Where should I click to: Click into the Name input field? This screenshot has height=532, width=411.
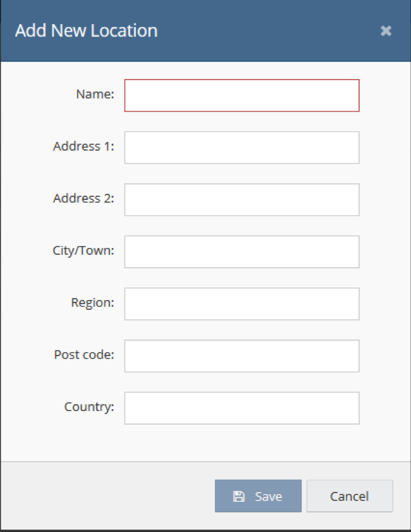(x=242, y=95)
